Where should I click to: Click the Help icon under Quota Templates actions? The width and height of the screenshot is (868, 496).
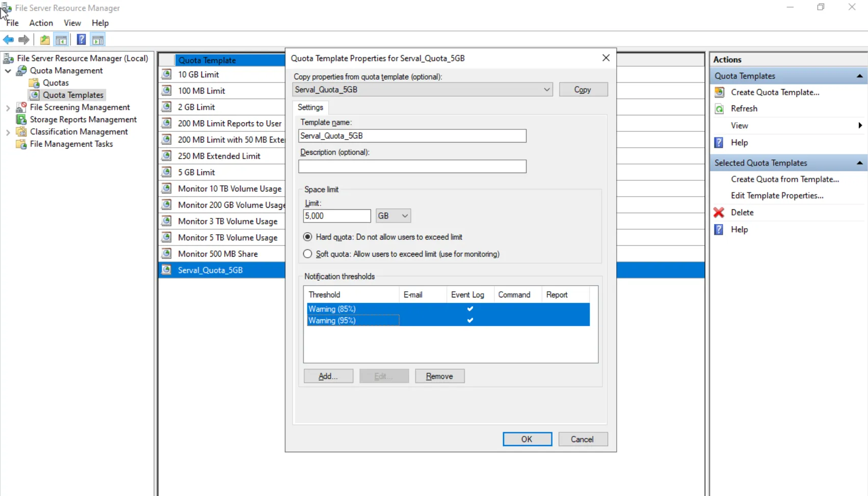(719, 143)
